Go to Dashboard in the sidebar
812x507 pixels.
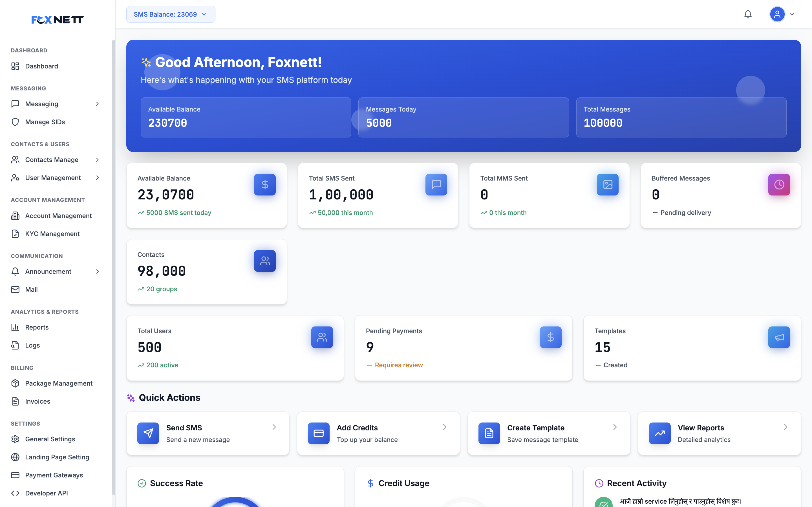tap(41, 66)
